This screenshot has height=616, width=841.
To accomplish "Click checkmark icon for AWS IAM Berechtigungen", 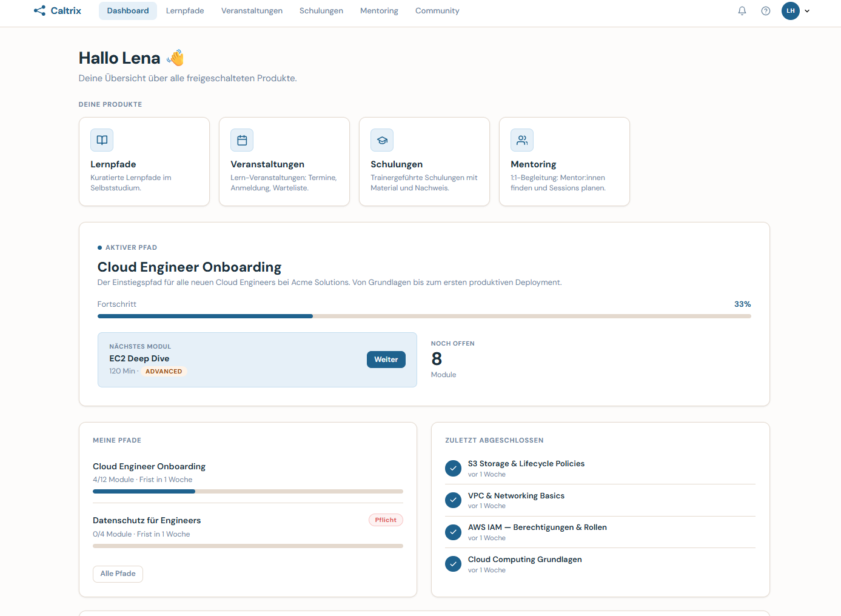I will 453,532.
